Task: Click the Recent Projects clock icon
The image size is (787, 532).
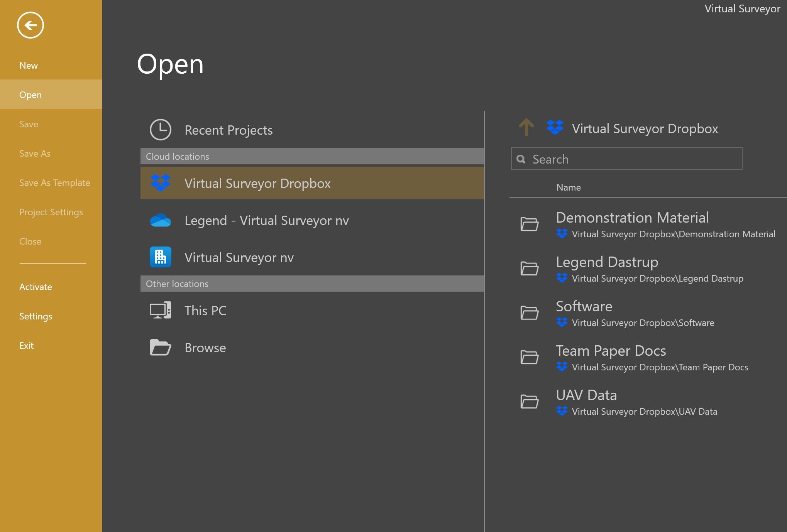Action: point(160,130)
